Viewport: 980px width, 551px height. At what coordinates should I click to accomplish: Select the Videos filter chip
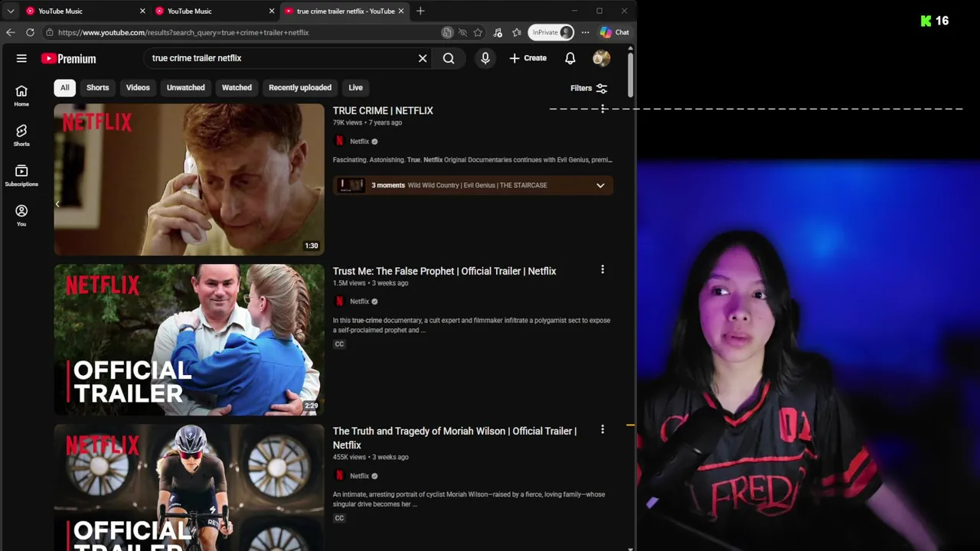[138, 87]
